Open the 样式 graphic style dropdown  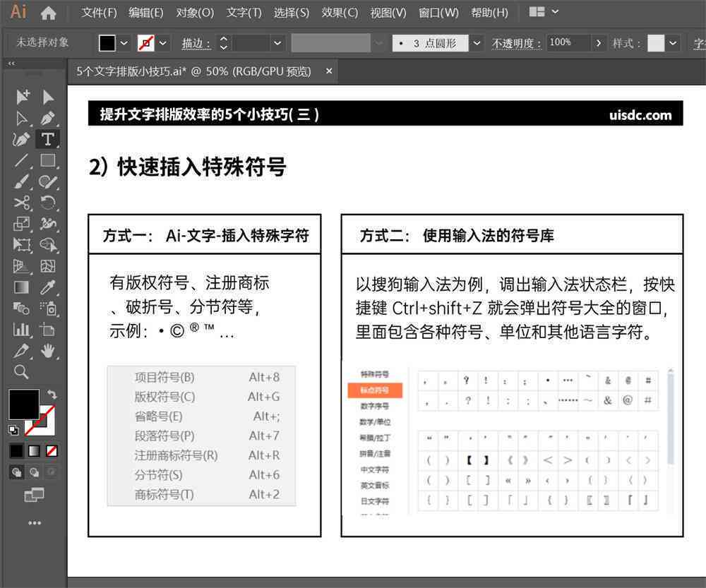[x=672, y=43]
